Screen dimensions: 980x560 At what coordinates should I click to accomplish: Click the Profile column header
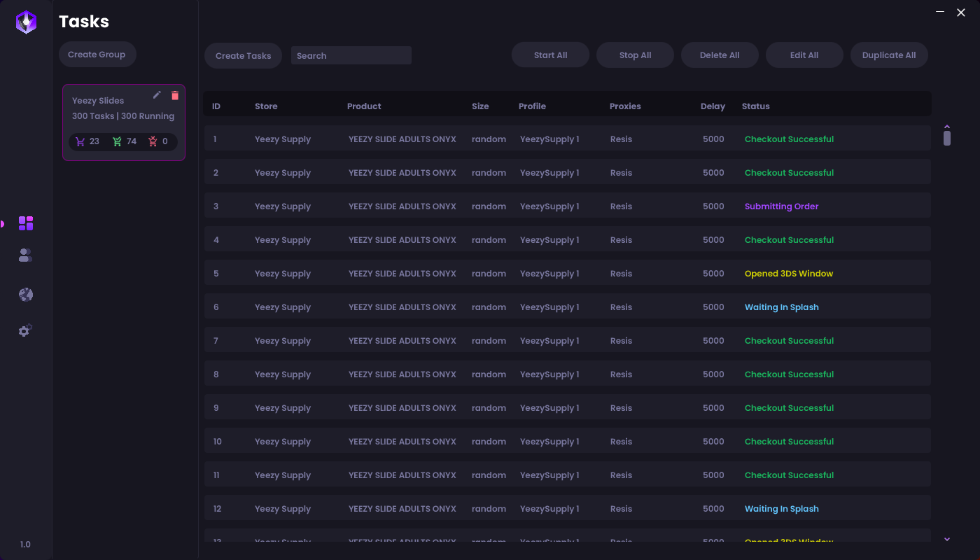(x=532, y=106)
